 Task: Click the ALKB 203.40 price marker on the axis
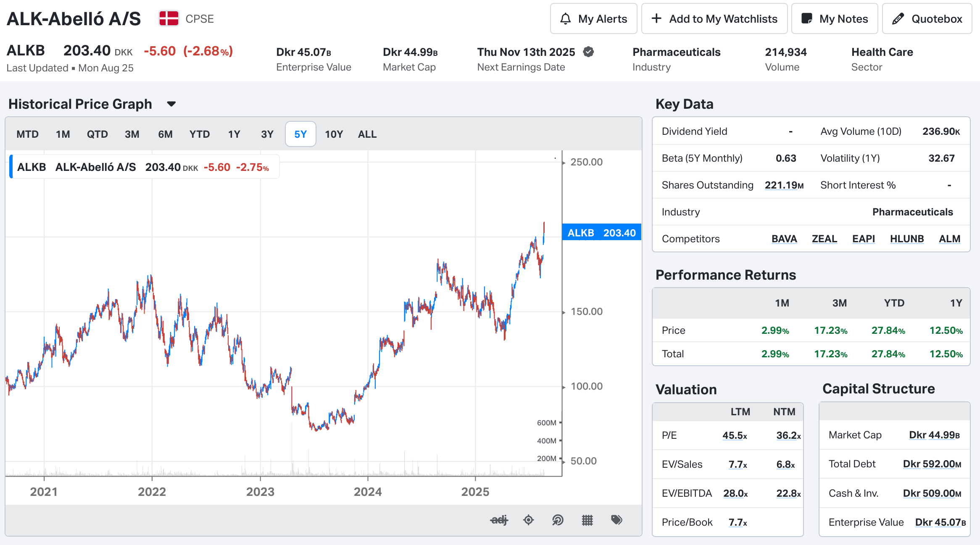pos(601,233)
